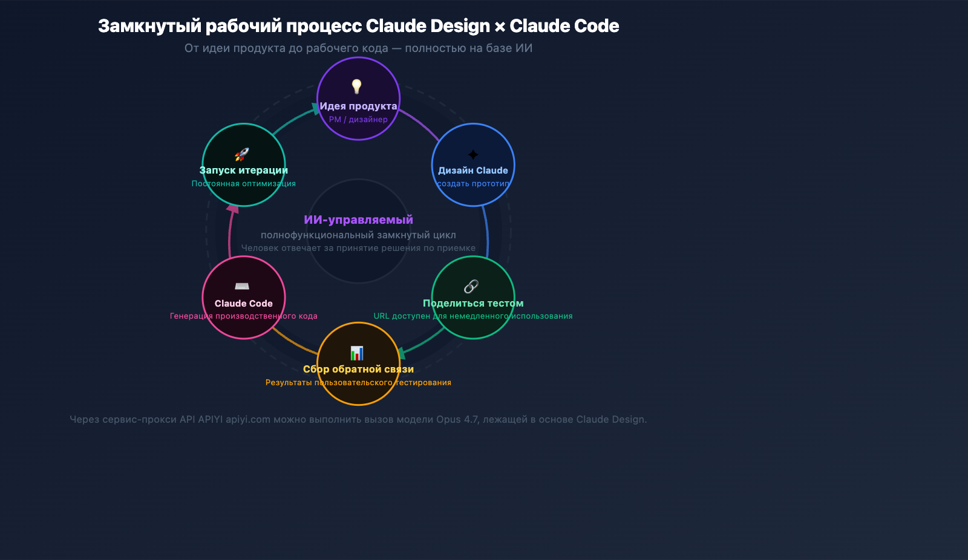
Task: Click the green arrow entering «Сбор обратной связи»
Action: (x=404, y=354)
